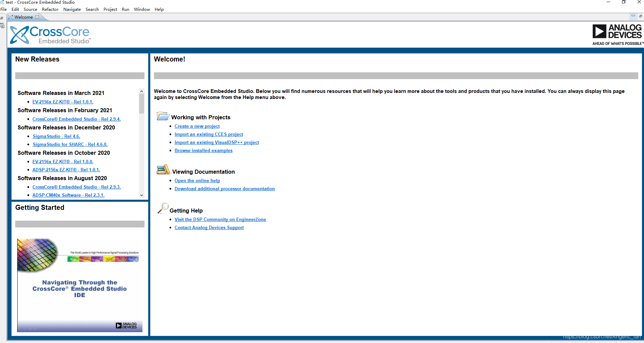Open the Refactor menu

coord(50,9)
